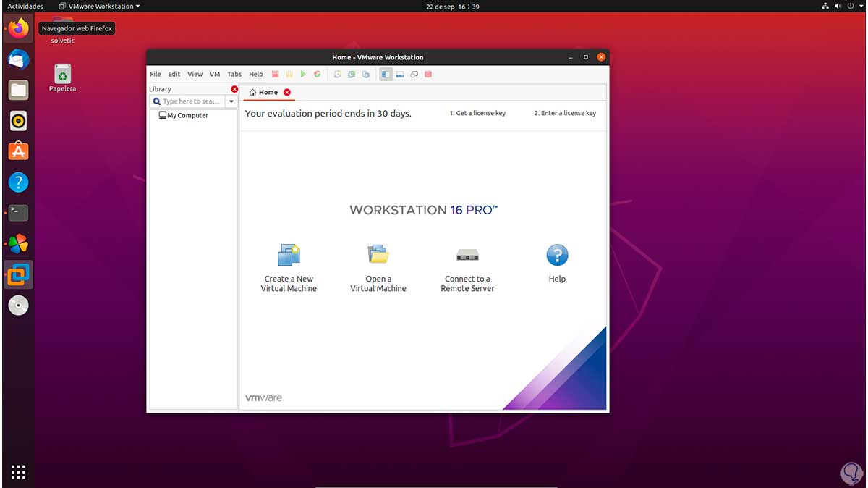868x488 pixels.
Task: Click VMware Workstation icon in dock
Action: (18, 274)
